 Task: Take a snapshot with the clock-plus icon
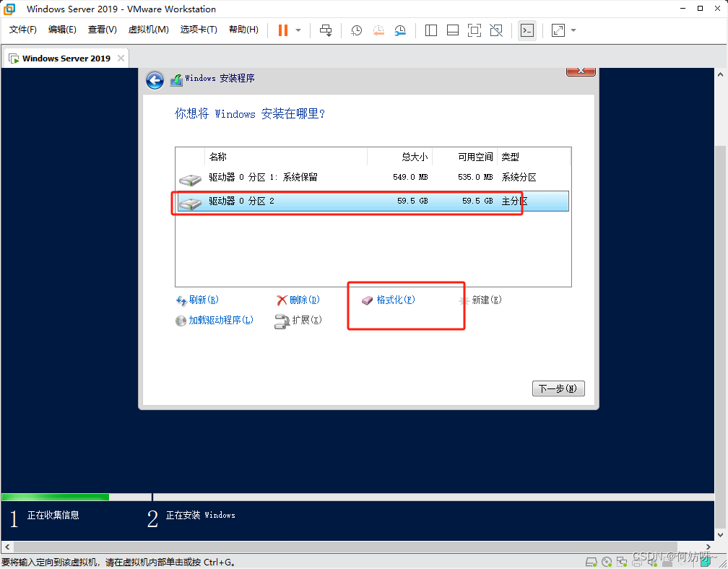356,30
